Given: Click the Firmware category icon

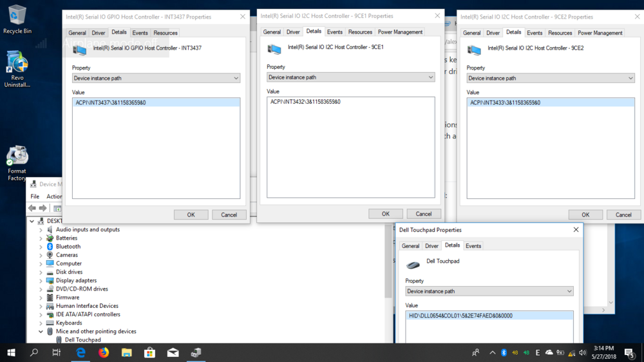Looking at the screenshot, I should click(x=50, y=297).
